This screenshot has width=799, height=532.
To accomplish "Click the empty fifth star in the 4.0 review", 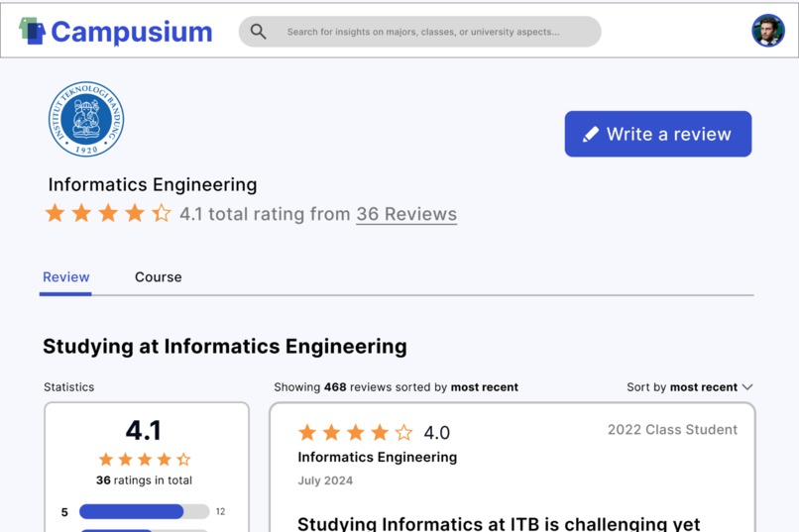I will point(403,432).
